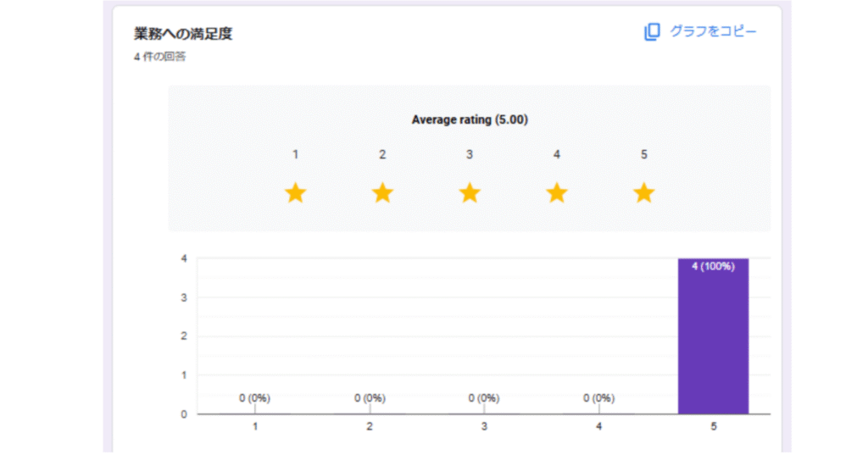Click the 0 (0%) label above rating 3

point(484,398)
